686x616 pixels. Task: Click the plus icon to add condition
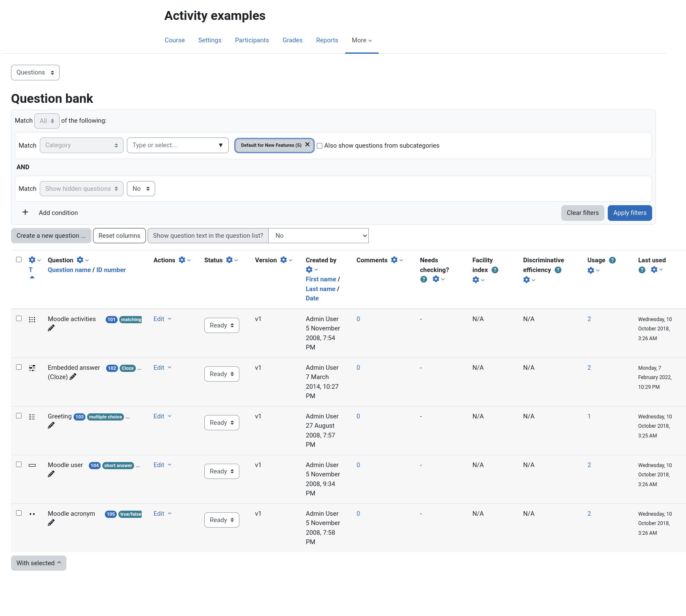pyautogui.click(x=25, y=212)
